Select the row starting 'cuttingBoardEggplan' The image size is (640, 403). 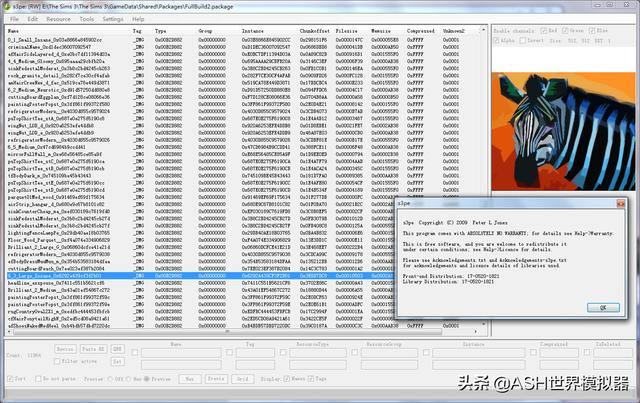tap(244, 97)
